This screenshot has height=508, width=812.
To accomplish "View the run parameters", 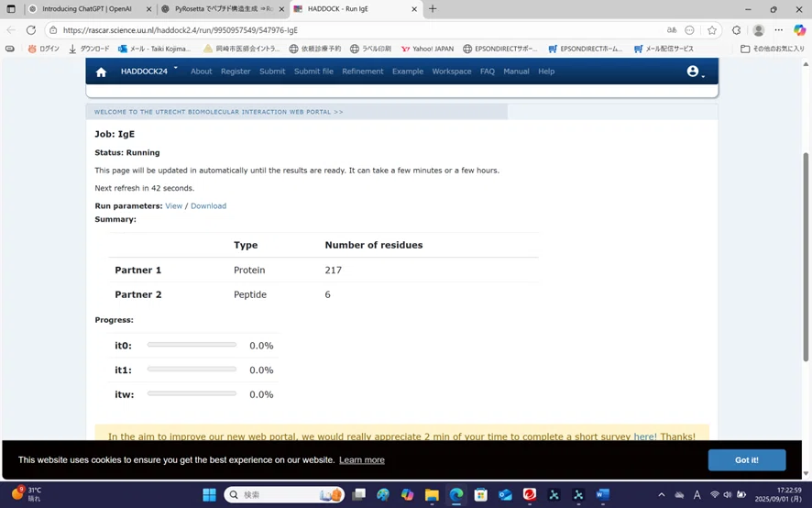I will click(173, 205).
